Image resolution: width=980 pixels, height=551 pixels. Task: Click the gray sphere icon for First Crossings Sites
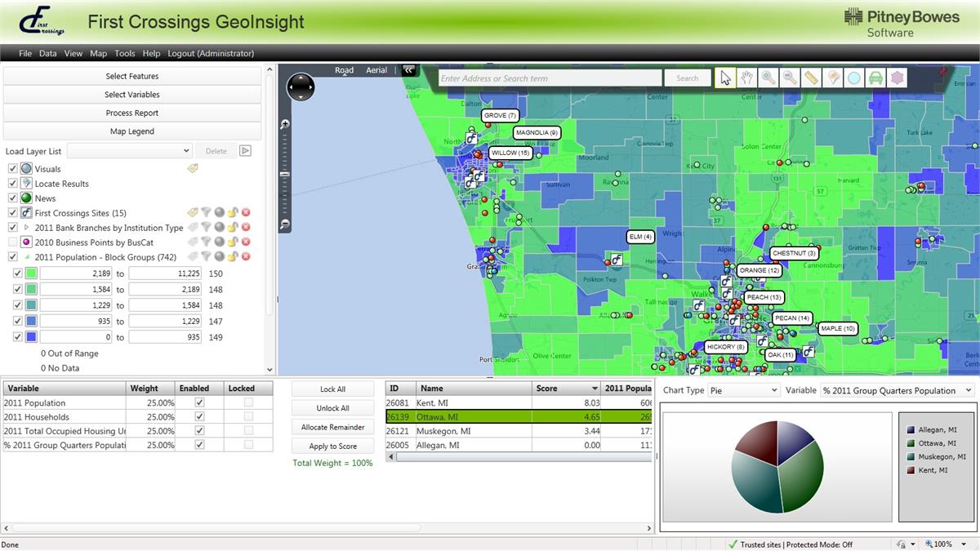tap(220, 213)
